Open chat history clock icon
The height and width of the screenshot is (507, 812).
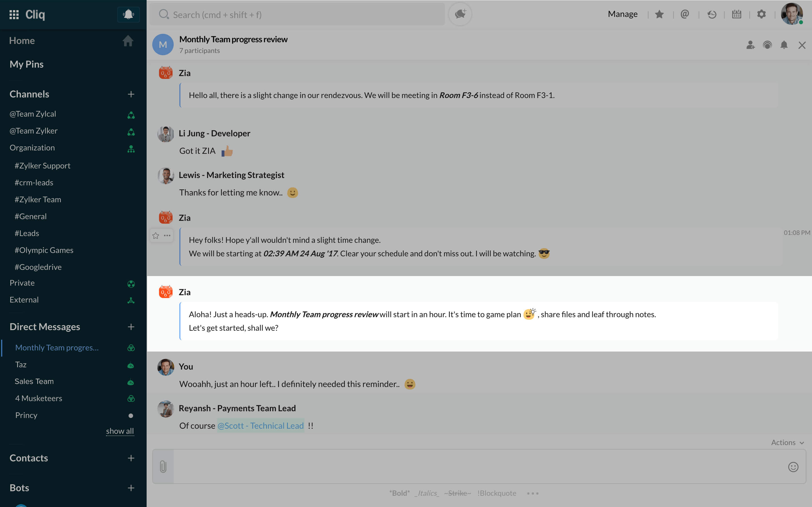(711, 14)
